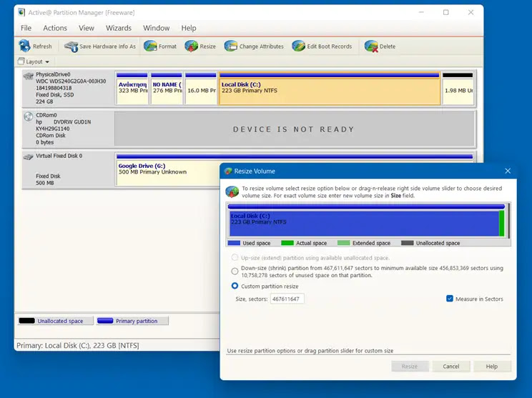
Task: Open the Help menu
Action: point(189,28)
